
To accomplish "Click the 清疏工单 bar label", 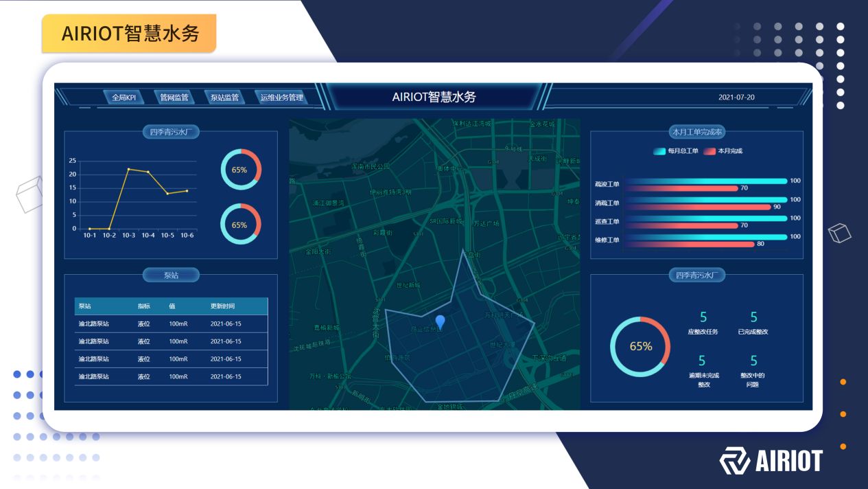I will tap(607, 203).
